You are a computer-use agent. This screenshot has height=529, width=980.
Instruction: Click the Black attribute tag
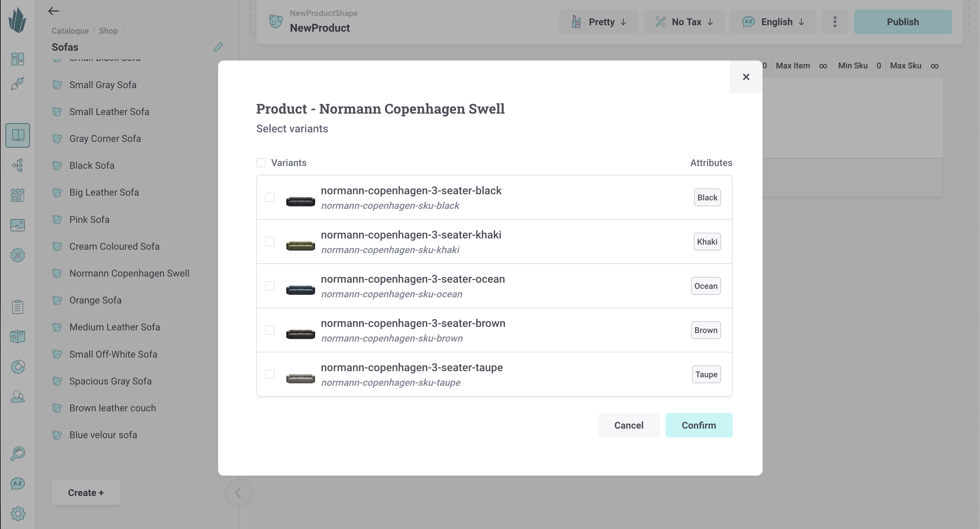707,197
